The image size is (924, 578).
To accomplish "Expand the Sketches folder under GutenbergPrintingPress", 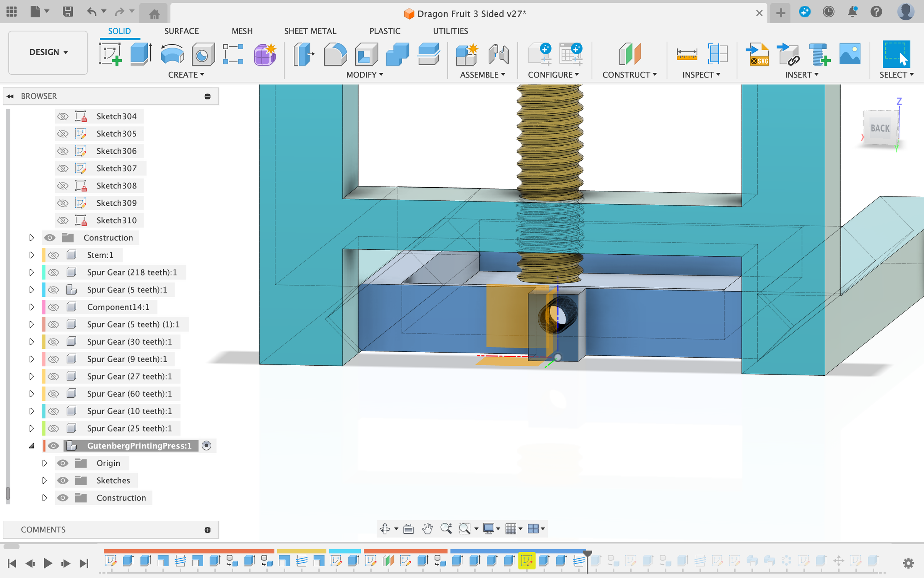I will coord(44,481).
